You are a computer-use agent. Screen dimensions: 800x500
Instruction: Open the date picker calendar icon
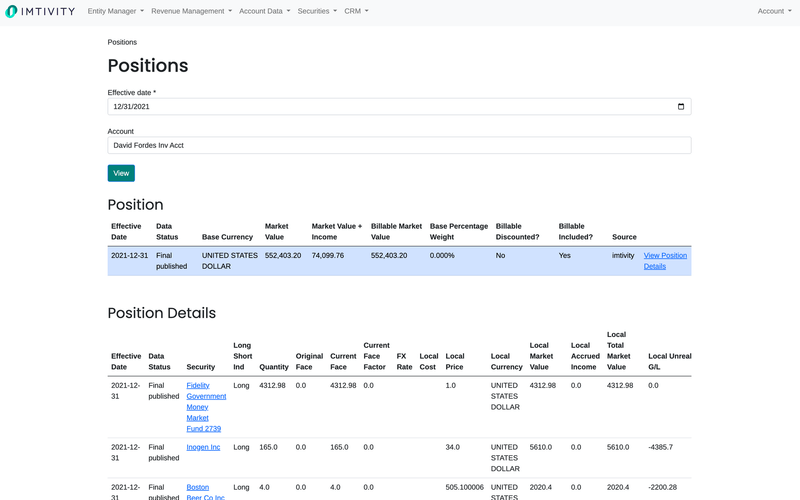pyautogui.click(x=681, y=106)
